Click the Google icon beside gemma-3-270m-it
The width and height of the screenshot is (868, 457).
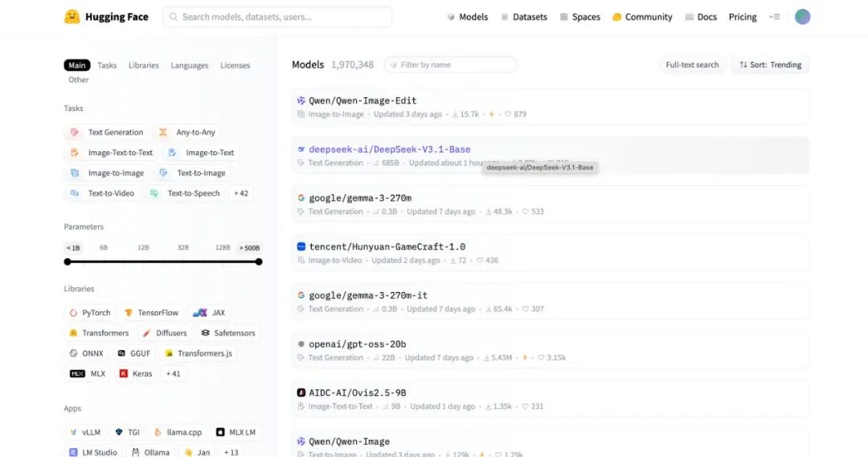tap(301, 296)
